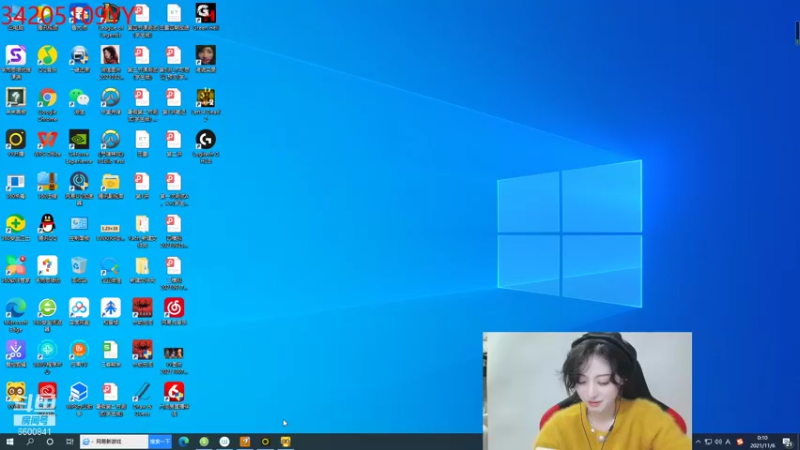Open the volume control in the tray
The width and height of the screenshot is (800, 450).
718,442
